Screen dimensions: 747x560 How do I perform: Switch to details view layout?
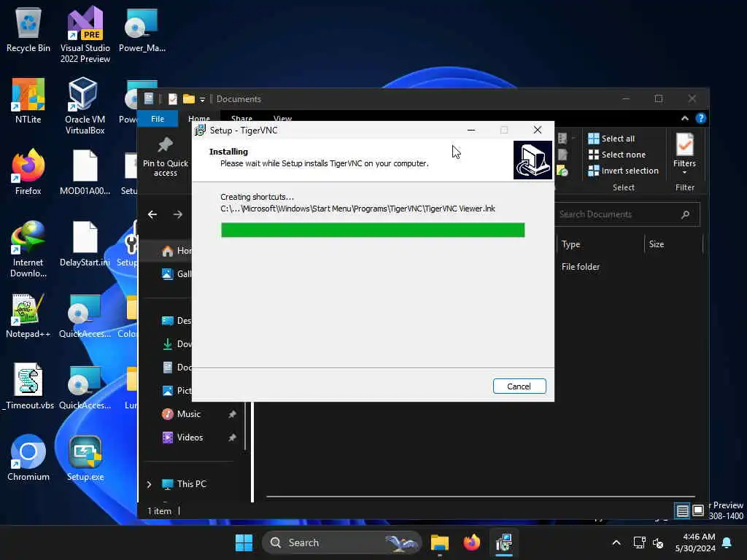682,511
